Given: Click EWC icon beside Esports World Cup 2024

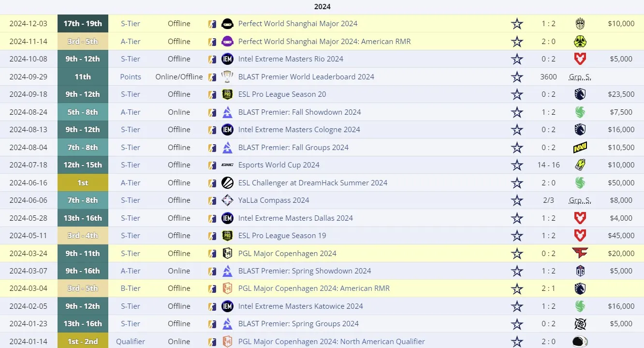Looking at the screenshot, I should 227,165.
